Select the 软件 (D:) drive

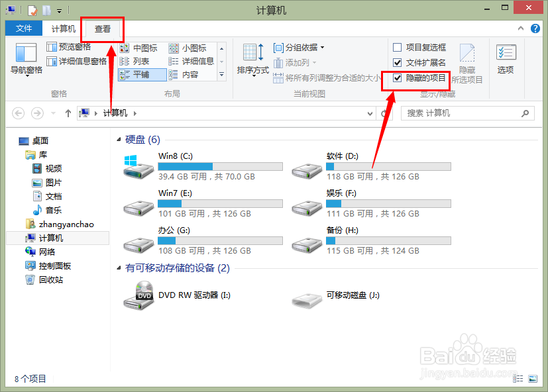coord(372,166)
